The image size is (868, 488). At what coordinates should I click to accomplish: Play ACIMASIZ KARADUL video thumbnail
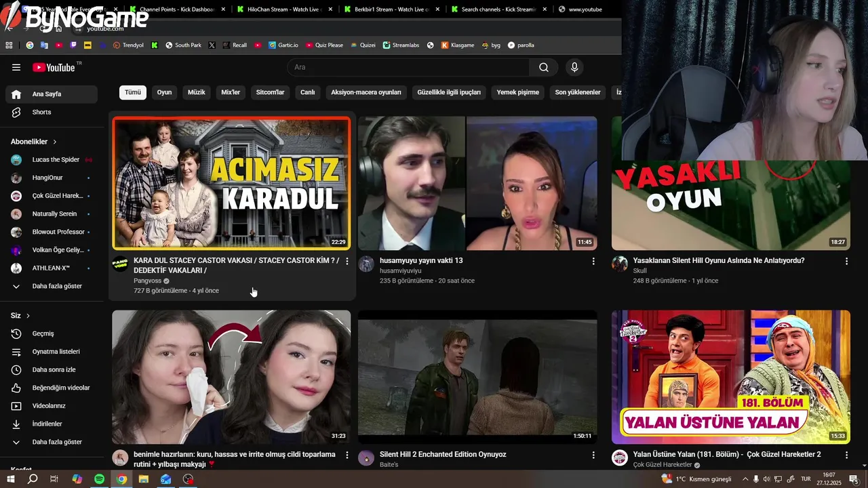coord(231,183)
